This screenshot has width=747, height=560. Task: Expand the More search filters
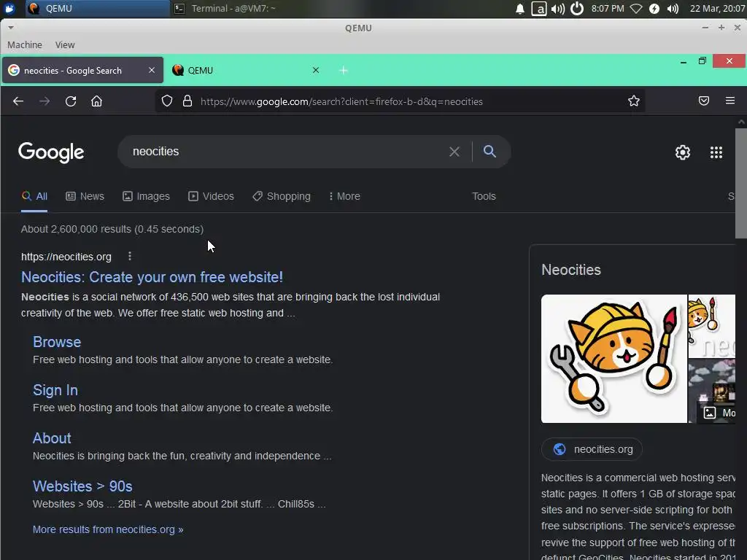[x=344, y=196]
